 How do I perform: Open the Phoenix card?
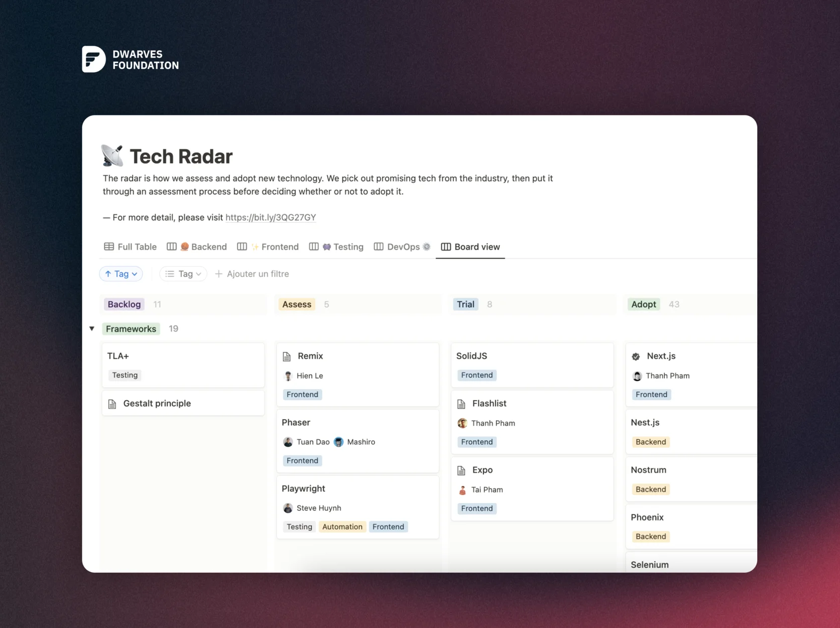[x=691, y=526]
